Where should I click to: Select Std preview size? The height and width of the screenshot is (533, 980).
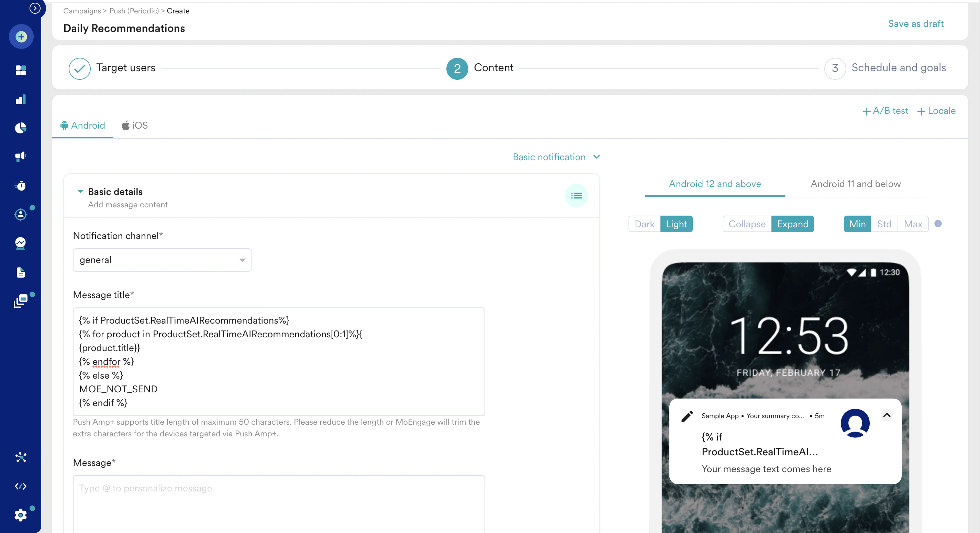point(884,224)
